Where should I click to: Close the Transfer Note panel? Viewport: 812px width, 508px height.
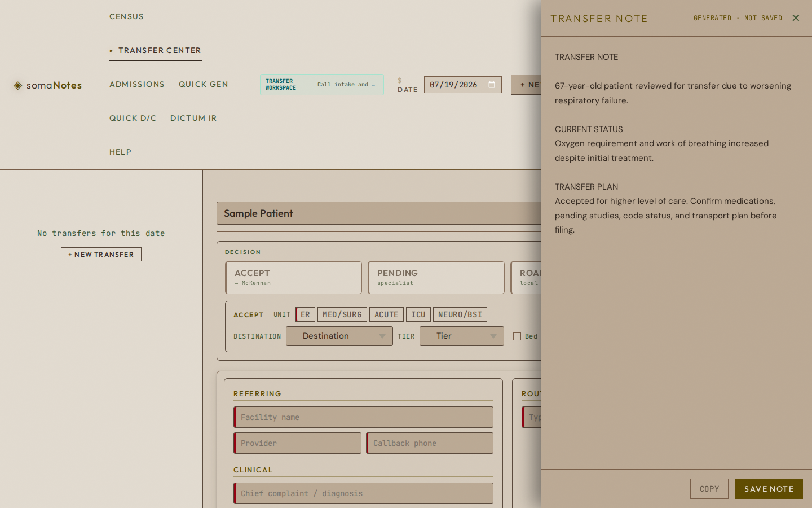(x=796, y=18)
